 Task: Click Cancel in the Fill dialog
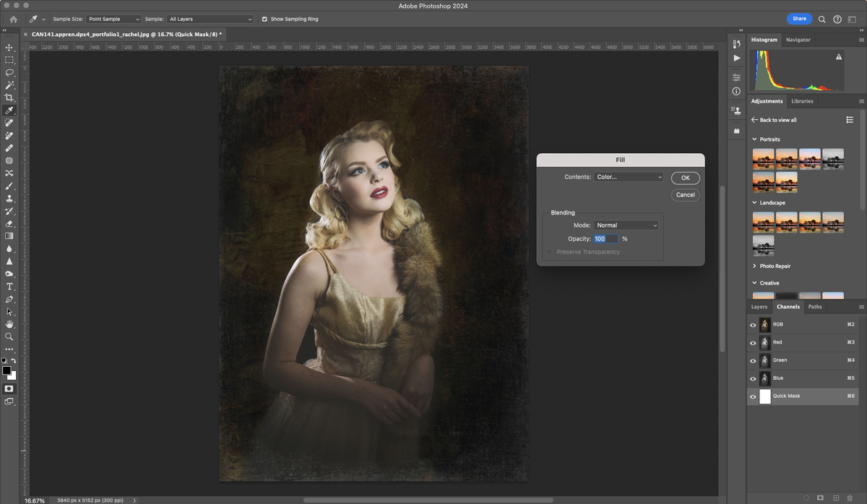point(685,194)
